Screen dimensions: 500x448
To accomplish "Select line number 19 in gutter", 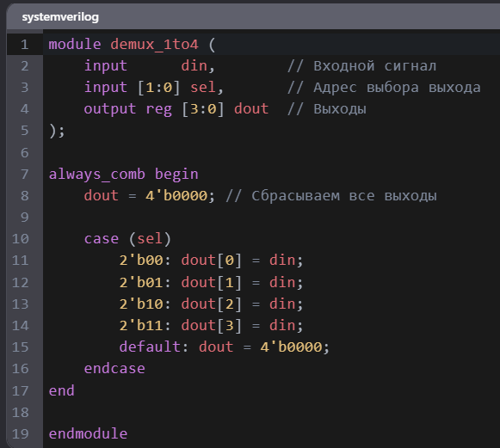I will pyautogui.click(x=21, y=433).
